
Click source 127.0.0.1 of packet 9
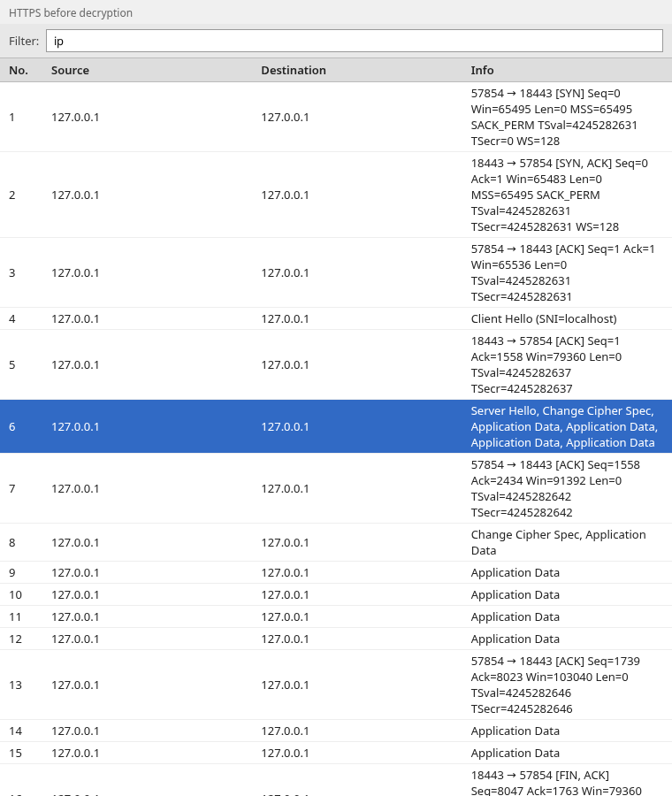point(75,572)
